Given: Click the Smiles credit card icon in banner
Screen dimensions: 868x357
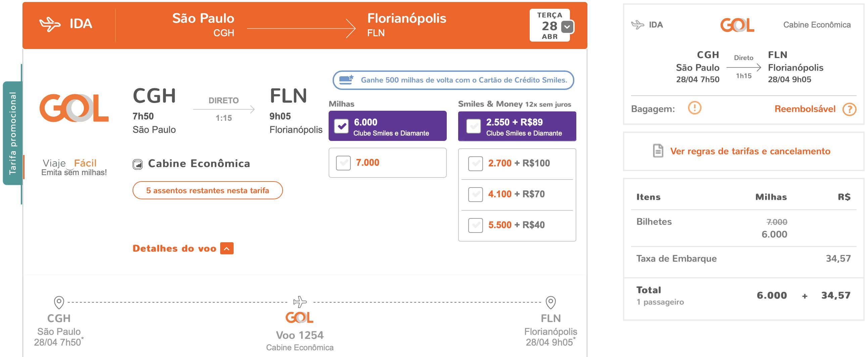Looking at the screenshot, I should tap(346, 80).
